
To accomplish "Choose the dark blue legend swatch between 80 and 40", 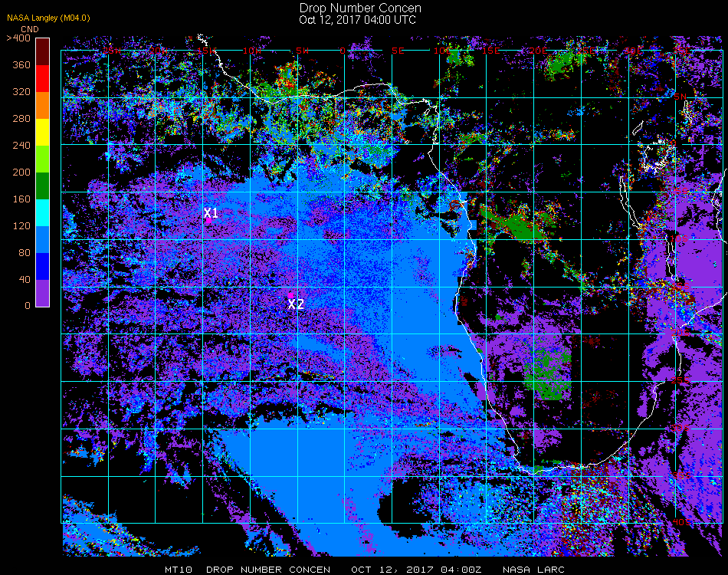I will [x=43, y=267].
